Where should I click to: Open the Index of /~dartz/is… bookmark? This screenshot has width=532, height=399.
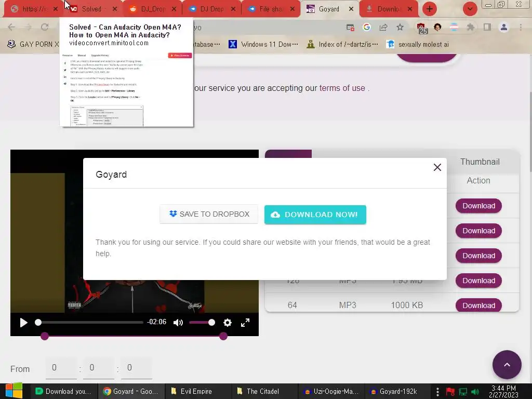tap(342, 44)
